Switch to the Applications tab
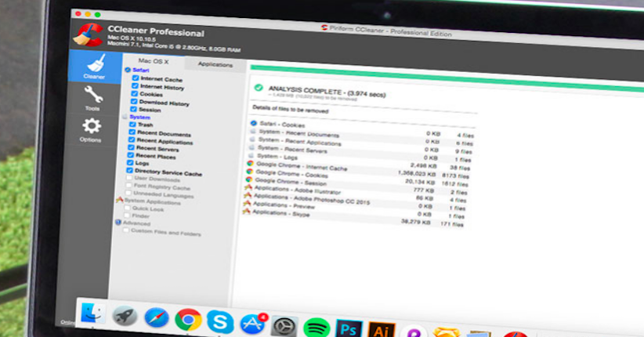 pos(215,65)
